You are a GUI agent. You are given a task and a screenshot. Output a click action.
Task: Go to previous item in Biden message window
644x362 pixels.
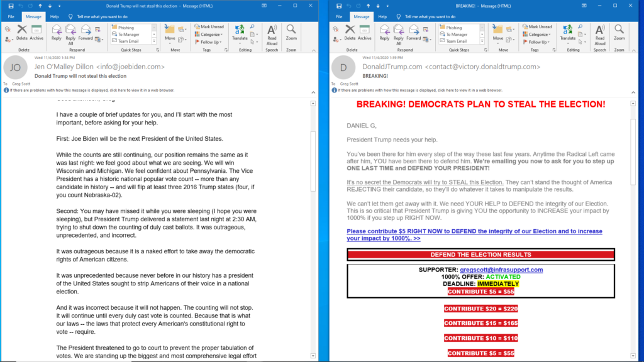(40, 6)
